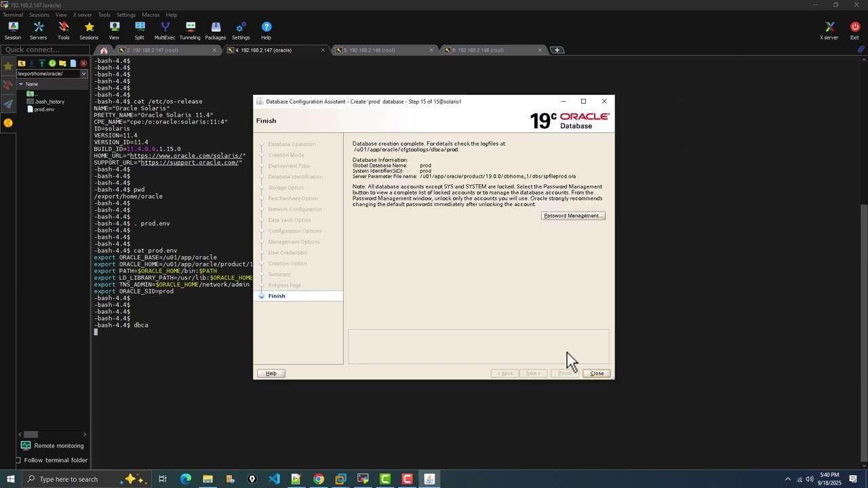This screenshot has height=488, width=868.
Task: Open the paper-plane sidebar tab
Action: click(7, 104)
